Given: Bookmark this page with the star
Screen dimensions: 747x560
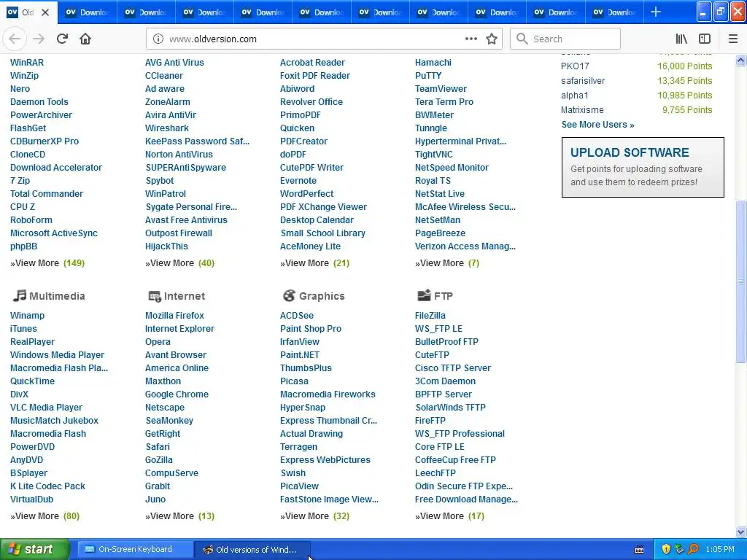Looking at the screenshot, I should pyautogui.click(x=492, y=39).
